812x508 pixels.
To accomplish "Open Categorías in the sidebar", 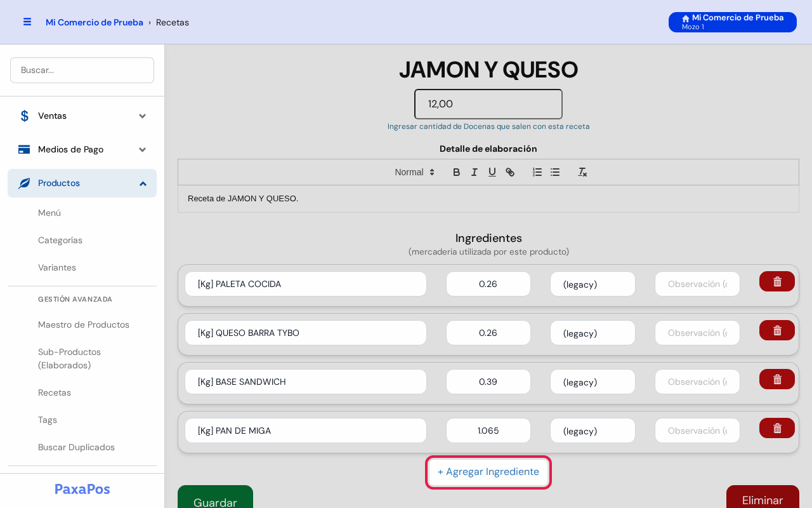I will pyautogui.click(x=60, y=240).
